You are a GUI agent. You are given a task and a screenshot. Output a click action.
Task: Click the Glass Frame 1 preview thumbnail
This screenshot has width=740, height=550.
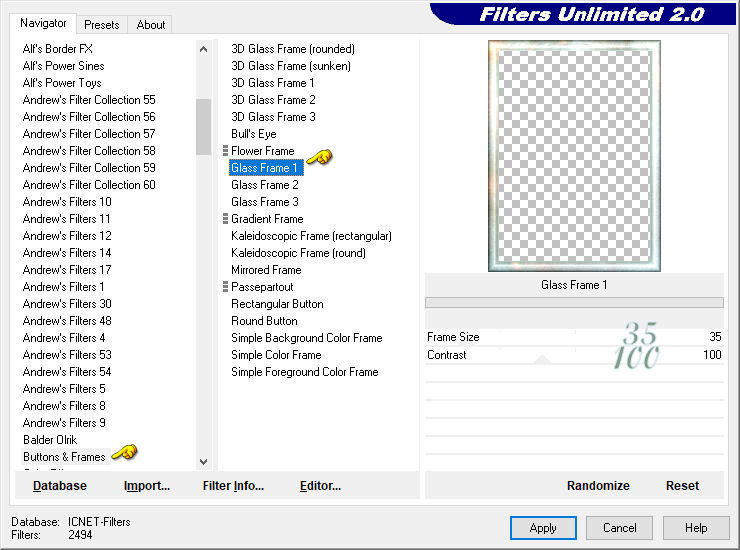574,156
